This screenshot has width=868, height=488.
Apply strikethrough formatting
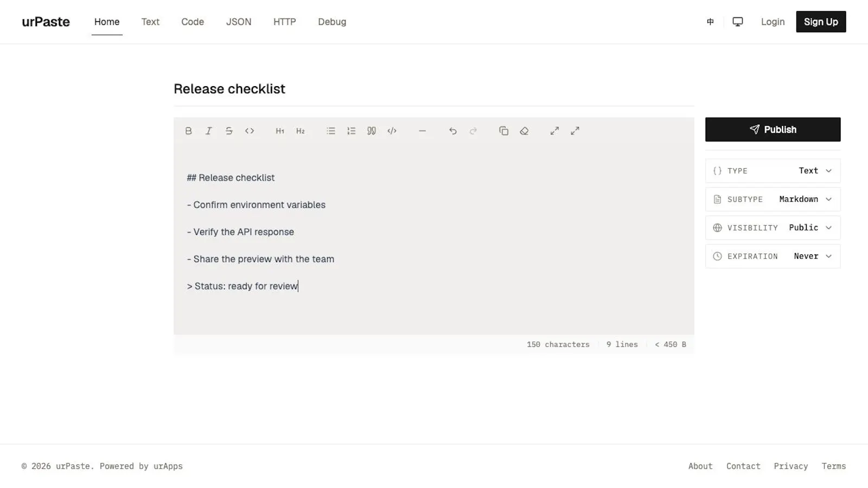tap(229, 131)
